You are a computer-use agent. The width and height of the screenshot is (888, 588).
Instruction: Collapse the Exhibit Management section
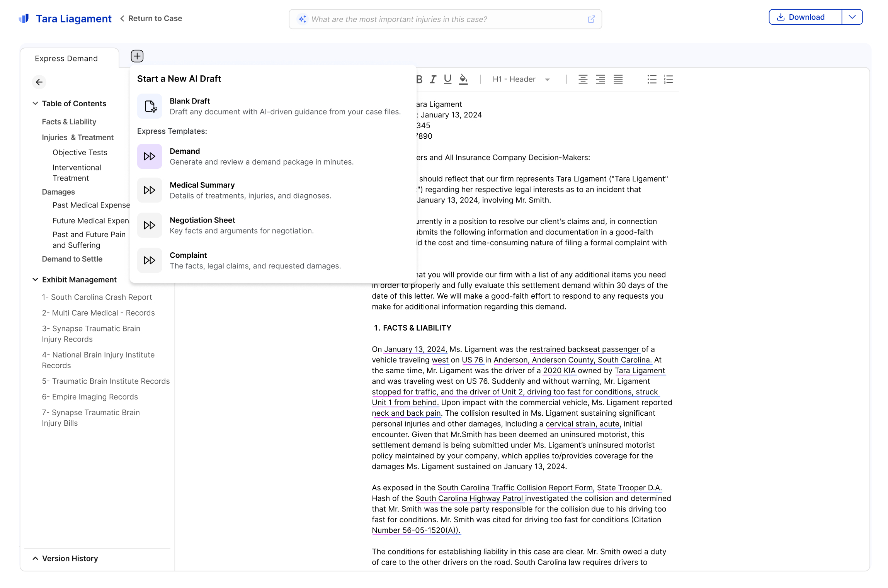35,279
